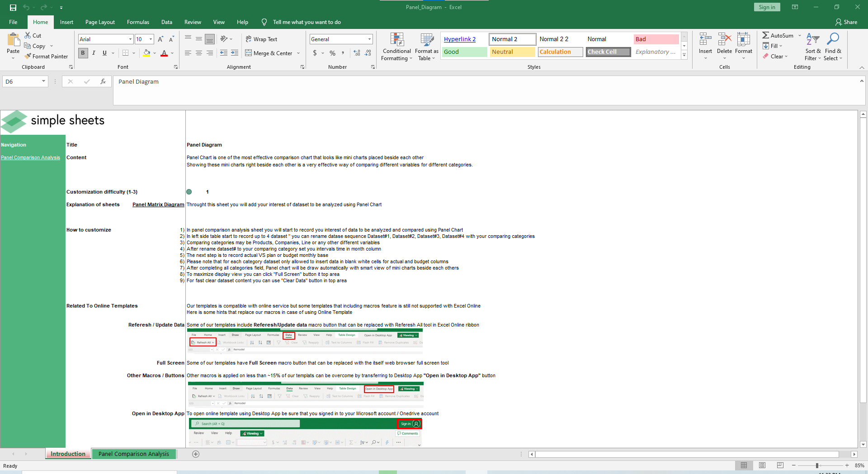The image size is (868, 474).
Task: Adjust the zoom slider handle
Action: tap(817, 465)
